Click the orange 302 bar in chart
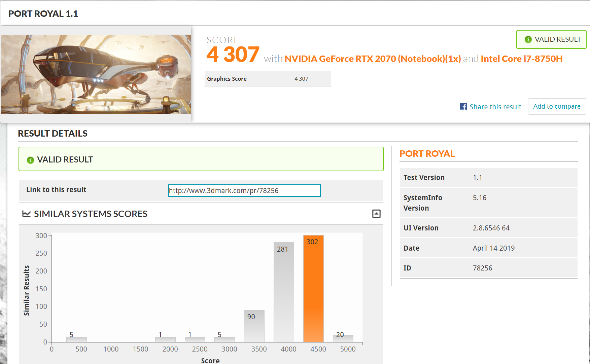This screenshot has height=364, width=590. (313, 288)
